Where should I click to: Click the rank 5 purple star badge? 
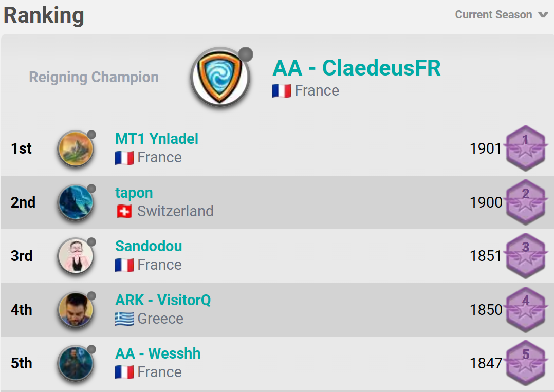coord(525,363)
